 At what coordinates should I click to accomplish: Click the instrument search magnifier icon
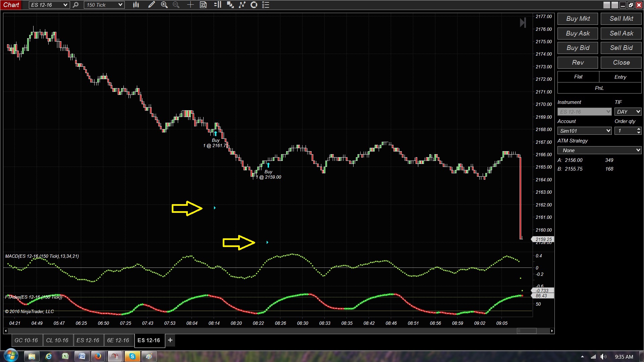75,5
